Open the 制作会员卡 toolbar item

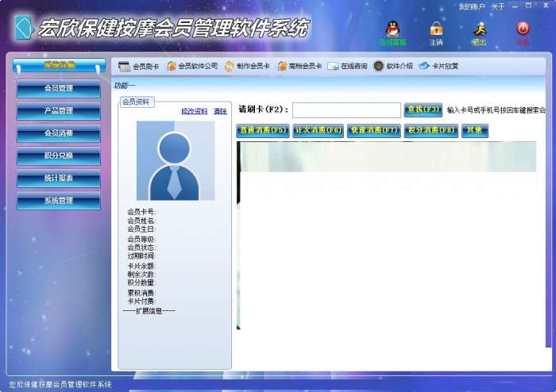247,66
